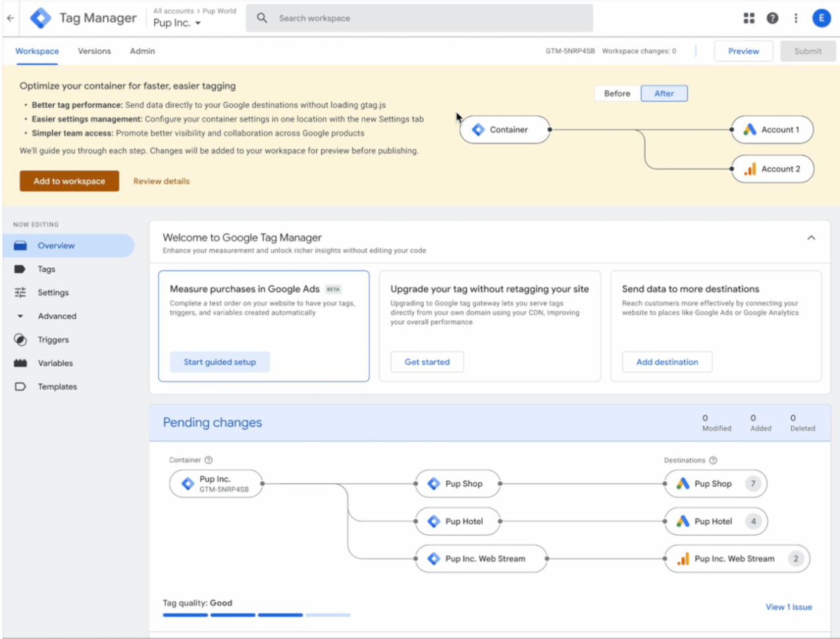Click the Account 1 Google Ads node

coord(772,129)
